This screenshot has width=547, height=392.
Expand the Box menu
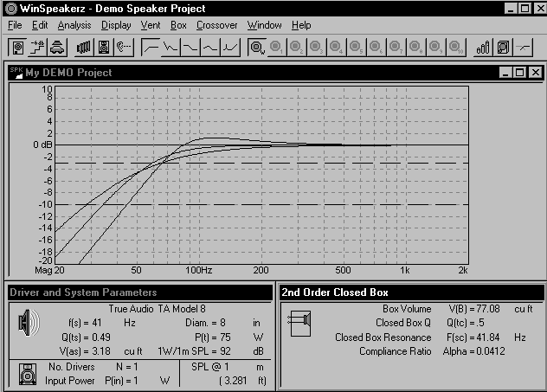[178, 25]
